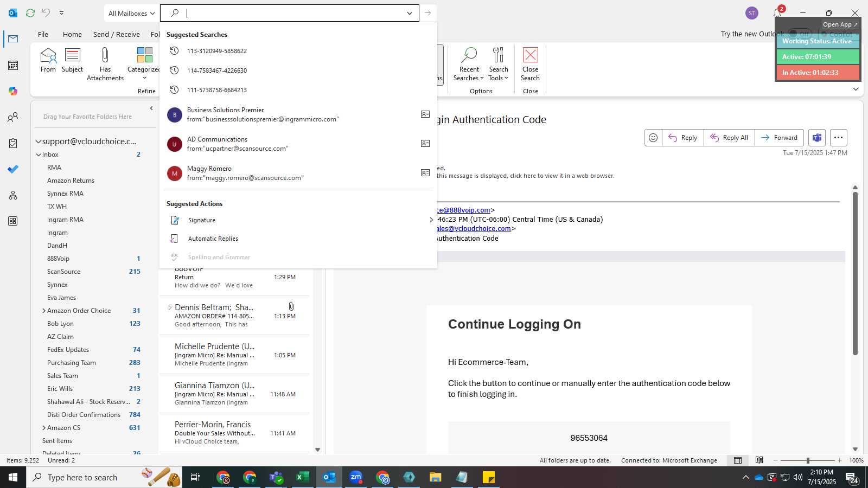This screenshot has height=488, width=868.
Task: Switch to Reading view in status bar
Action: coord(759,460)
